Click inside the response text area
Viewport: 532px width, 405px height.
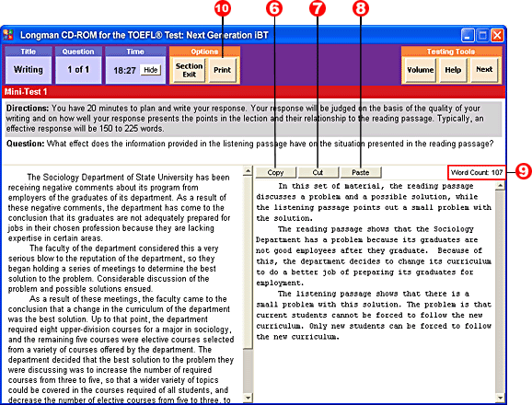click(375, 292)
